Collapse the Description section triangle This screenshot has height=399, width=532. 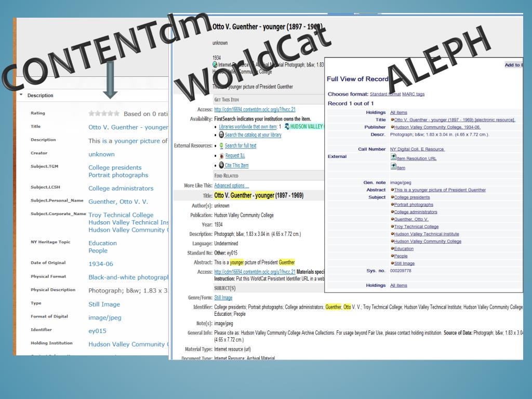point(21,95)
